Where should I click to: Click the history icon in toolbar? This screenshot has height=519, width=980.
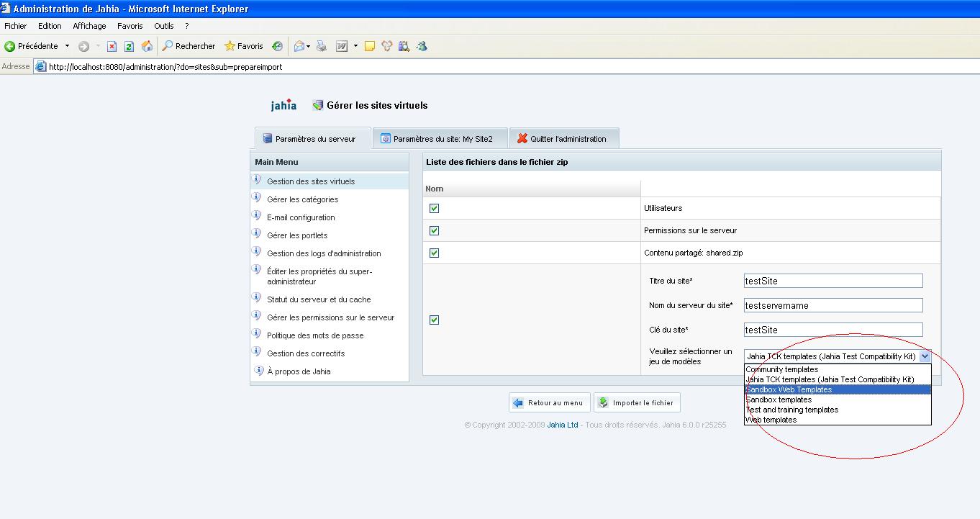(277, 46)
